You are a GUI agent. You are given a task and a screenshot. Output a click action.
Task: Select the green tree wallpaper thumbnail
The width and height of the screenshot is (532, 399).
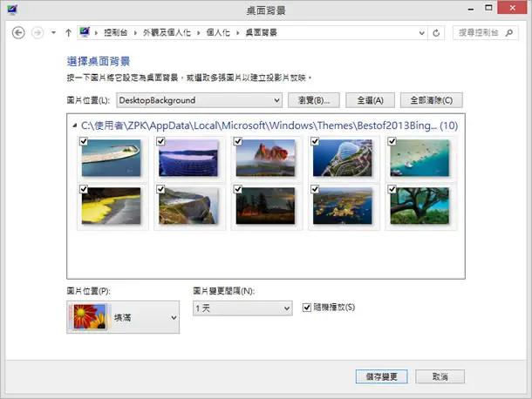pos(419,206)
